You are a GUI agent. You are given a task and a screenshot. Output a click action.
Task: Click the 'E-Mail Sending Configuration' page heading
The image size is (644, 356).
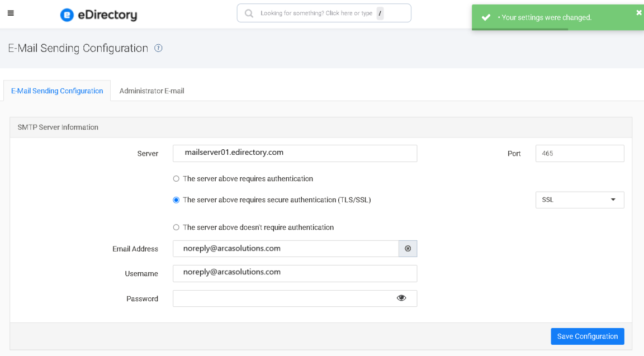point(78,48)
